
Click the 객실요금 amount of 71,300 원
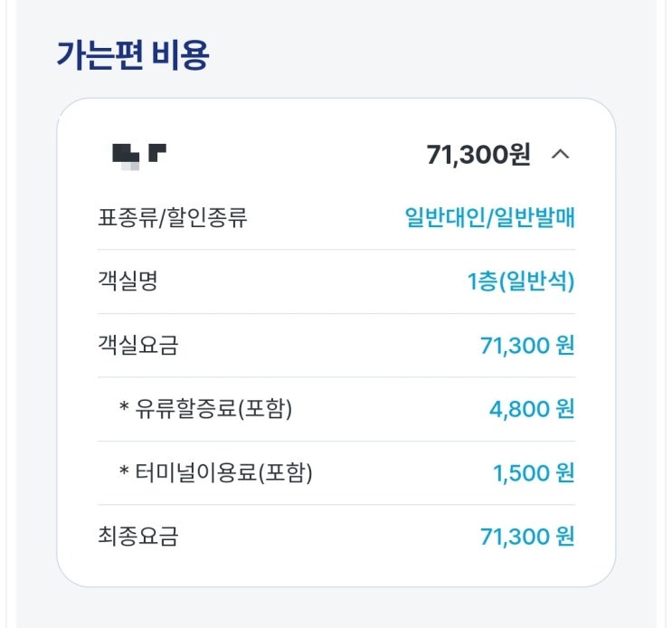[x=526, y=345]
